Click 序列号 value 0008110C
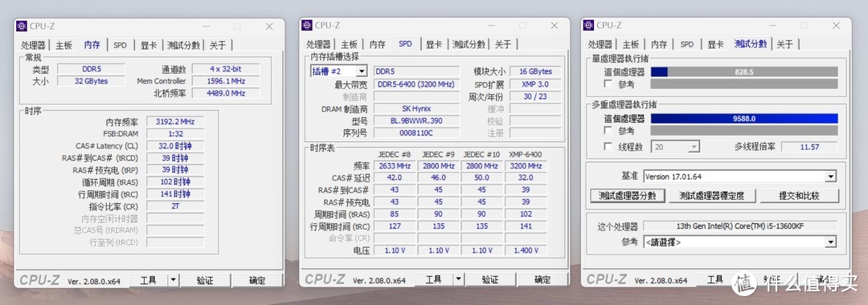Image resolution: width=868 pixels, height=305 pixels. click(x=416, y=133)
